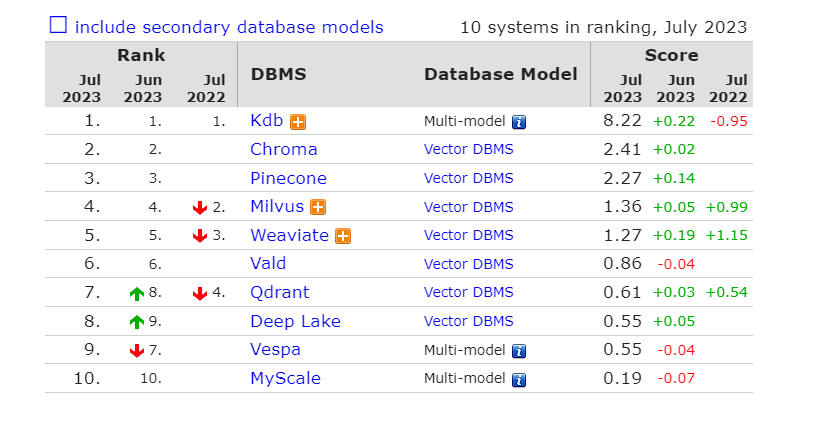
Task: Click the orange plus icon beside Milvus
Action: (x=318, y=208)
